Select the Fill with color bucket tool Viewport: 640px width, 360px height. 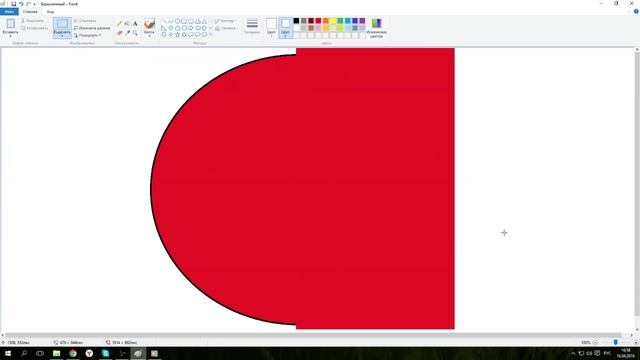(127, 24)
